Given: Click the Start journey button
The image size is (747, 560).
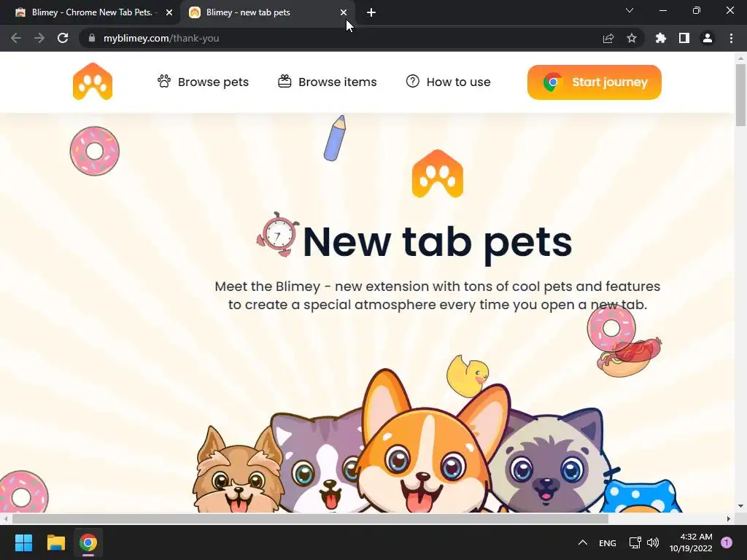Looking at the screenshot, I should (x=594, y=82).
